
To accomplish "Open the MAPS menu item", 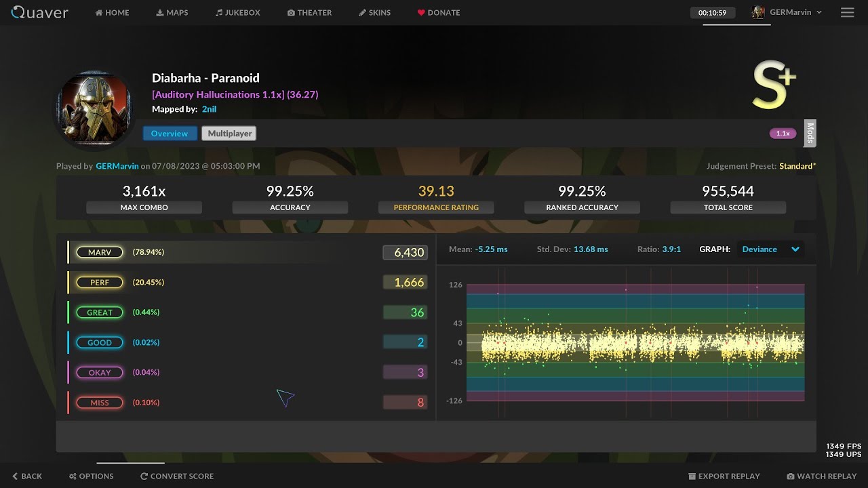I will point(172,12).
